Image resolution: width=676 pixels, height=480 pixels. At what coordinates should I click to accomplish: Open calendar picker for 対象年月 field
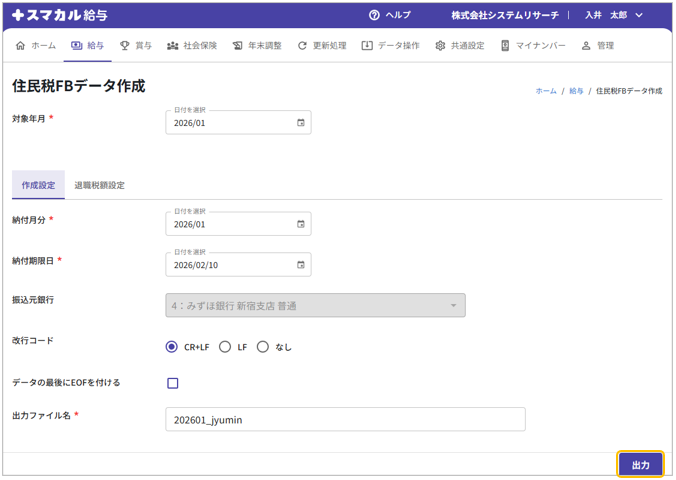[300, 123]
